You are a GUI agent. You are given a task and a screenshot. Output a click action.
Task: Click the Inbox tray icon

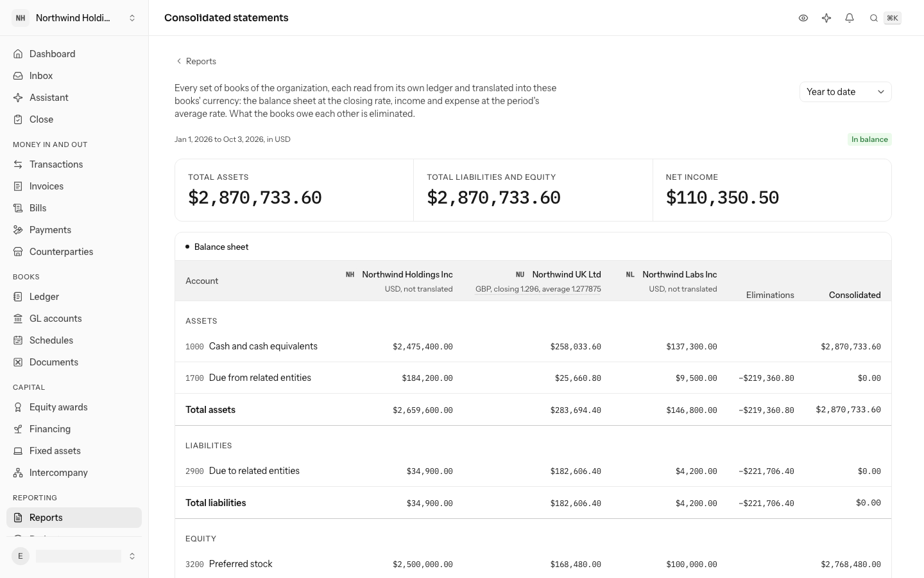click(18, 76)
